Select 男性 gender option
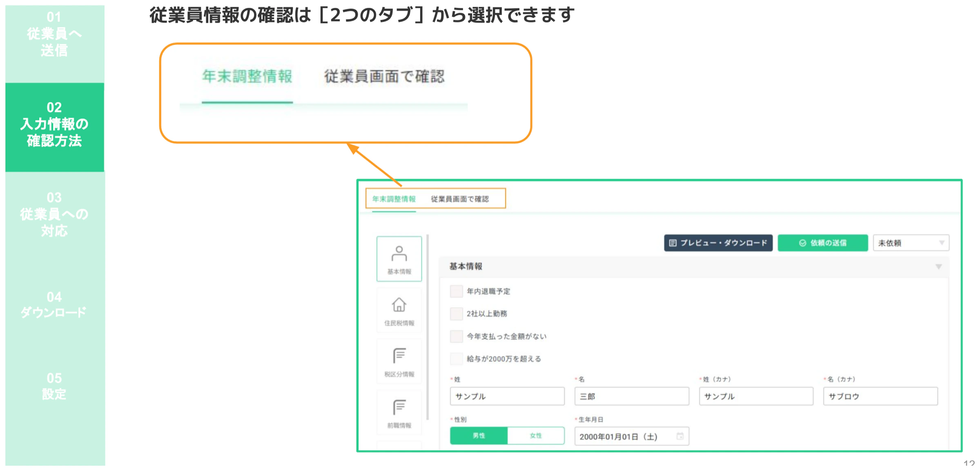 (x=479, y=436)
